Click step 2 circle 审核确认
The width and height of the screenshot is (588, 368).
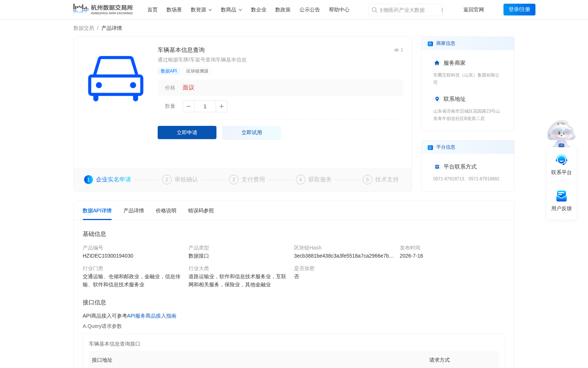point(167,180)
